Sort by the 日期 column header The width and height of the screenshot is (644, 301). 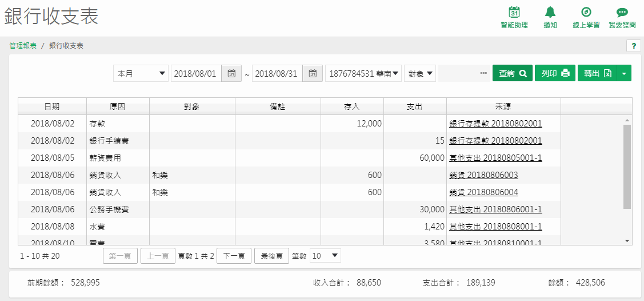pos(52,106)
